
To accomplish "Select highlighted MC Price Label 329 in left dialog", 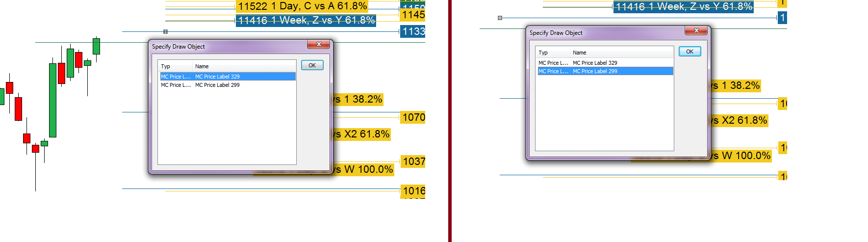I will click(217, 77).
